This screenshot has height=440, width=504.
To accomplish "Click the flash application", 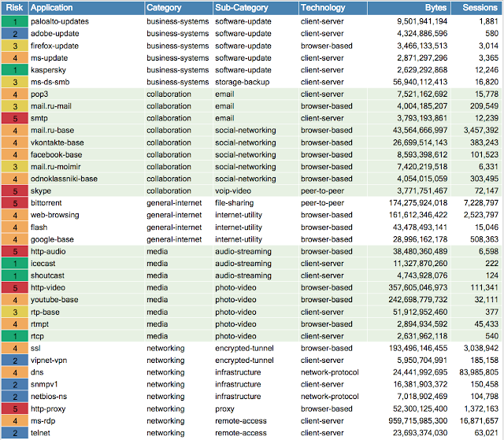I will tap(39, 227).
